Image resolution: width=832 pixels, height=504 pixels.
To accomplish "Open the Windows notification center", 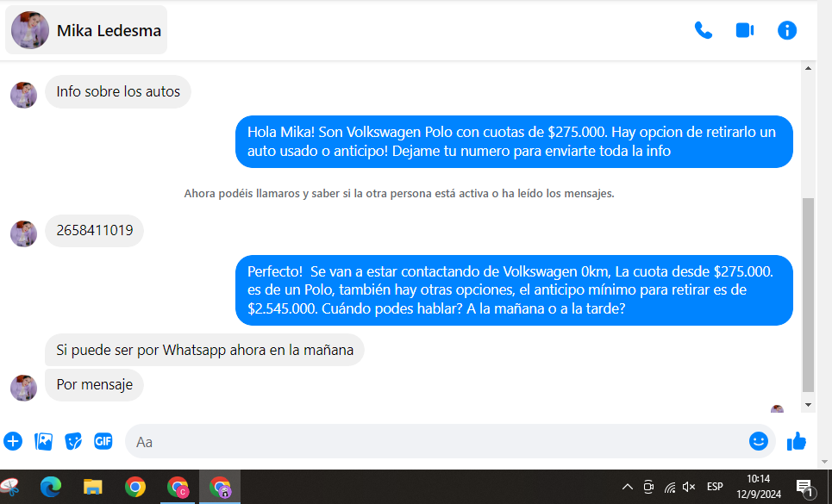I will pos(804,487).
